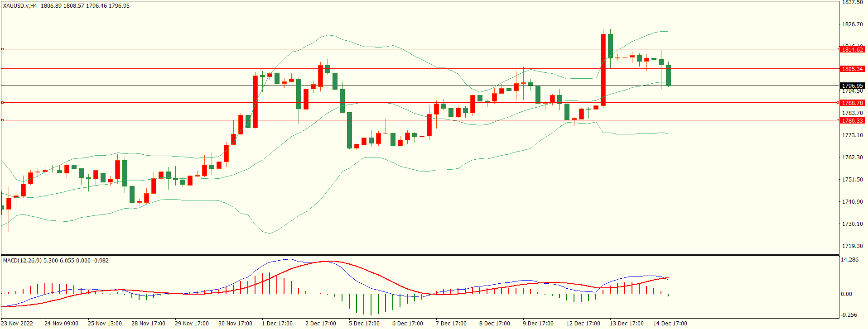Click the red 1780.33 price label

(x=852, y=120)
